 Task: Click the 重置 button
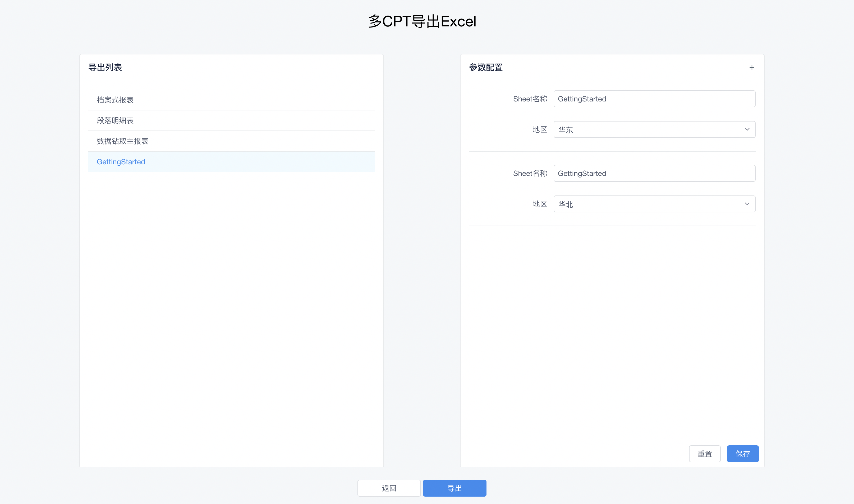[704, 454]
